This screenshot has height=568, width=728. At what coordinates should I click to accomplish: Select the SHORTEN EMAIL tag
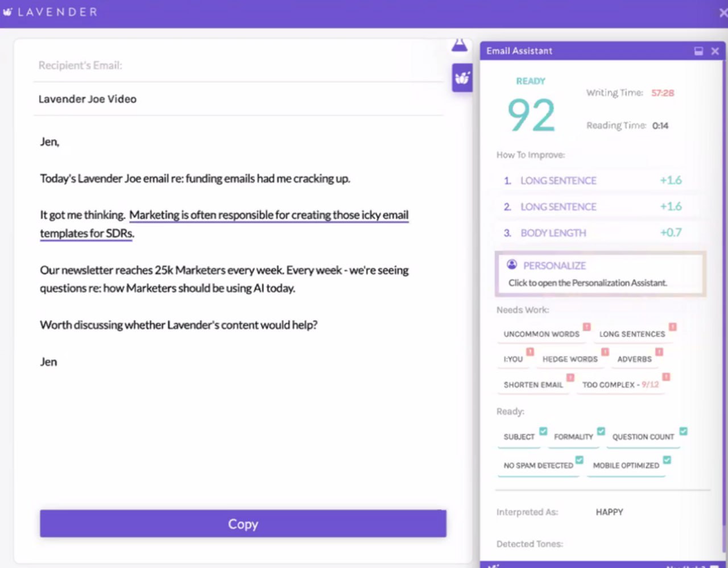(533, 385)
